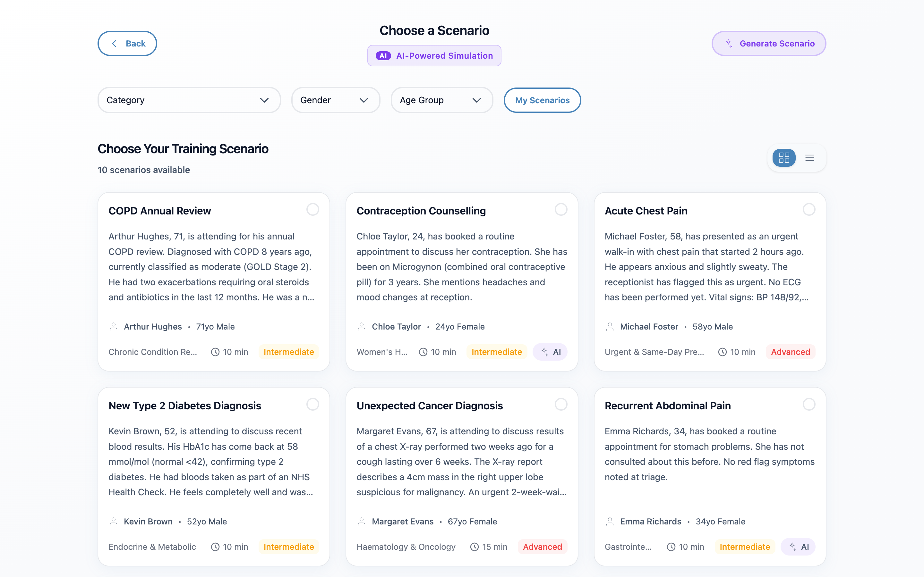Viewport: 924px width, 577px height.
Task: Click the person icon beside Margaret Evans
Action: tap(362, 521)
